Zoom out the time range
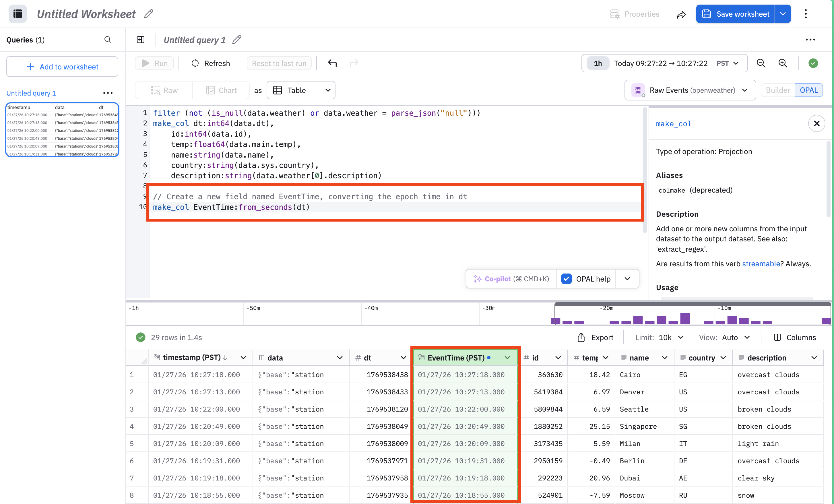Image resolution: width=834 pixels, height=504 pixels. (x=761, y=63)
